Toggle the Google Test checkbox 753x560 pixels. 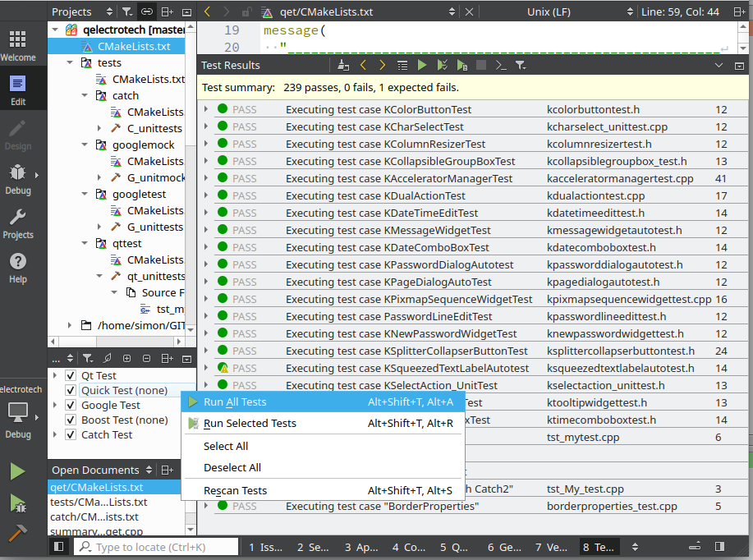click(x=71, y=406)
